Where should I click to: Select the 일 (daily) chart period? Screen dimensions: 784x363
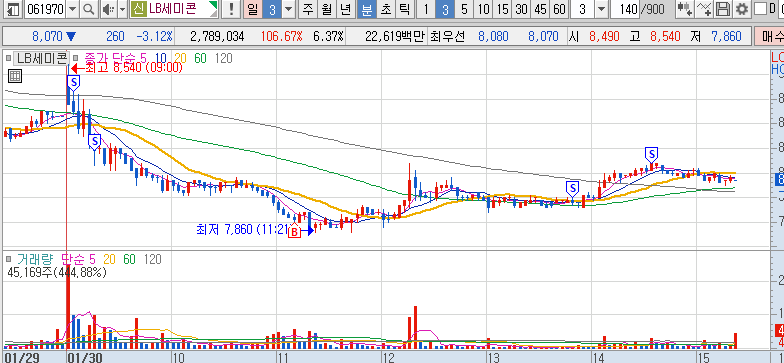click(254, 9)
